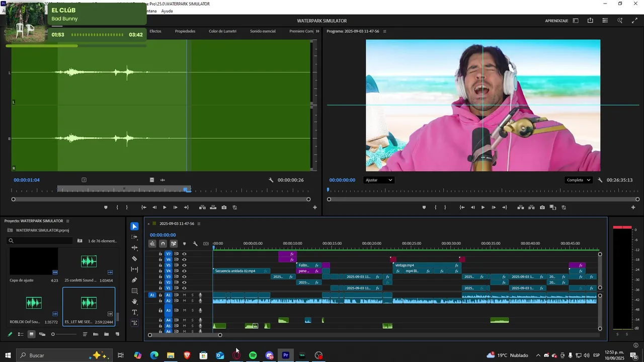Play the Source monitor clip
Screen dimensions: 644x362
pyautogui.click(x=165, y=207)
